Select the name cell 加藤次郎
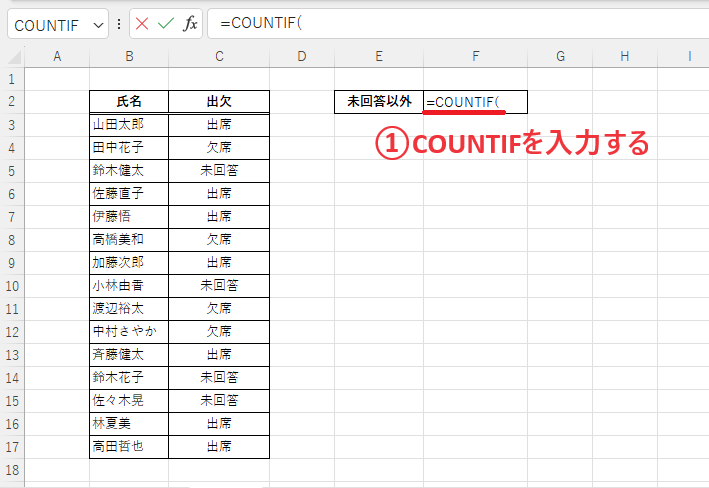The height and width of the screenshot is (488, 709). [x=129, y=263]
